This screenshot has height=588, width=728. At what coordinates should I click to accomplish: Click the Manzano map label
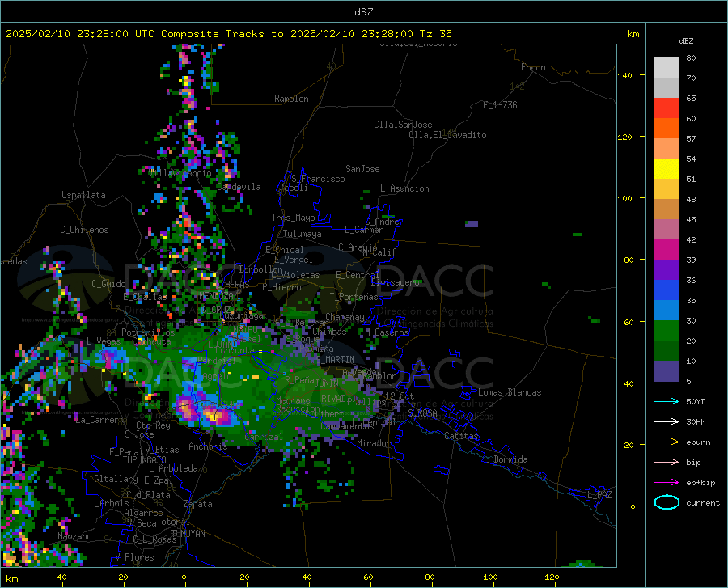click(x=74, y=536)
